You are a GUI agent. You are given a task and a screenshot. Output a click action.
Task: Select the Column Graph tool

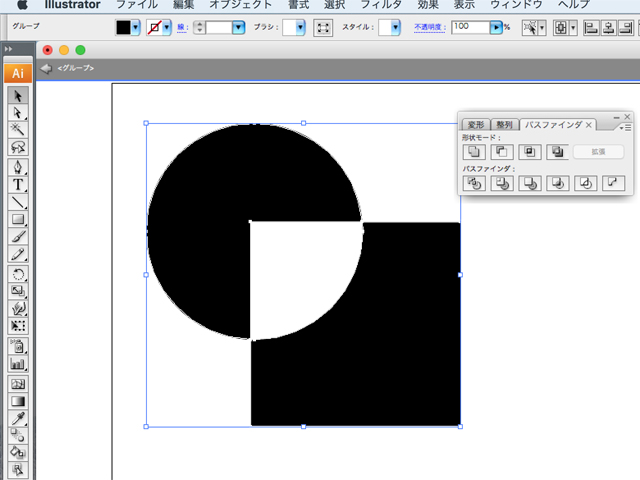[x=18, y=363]
